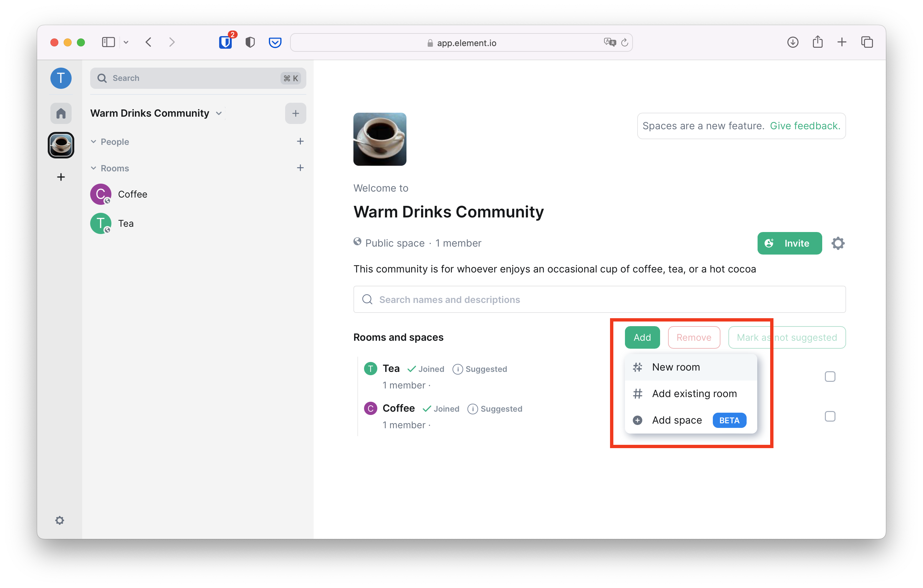This screenshot has width=923, height=588.
Task: Tick the Coffee room checkbox
Action: tap(830, 416)
